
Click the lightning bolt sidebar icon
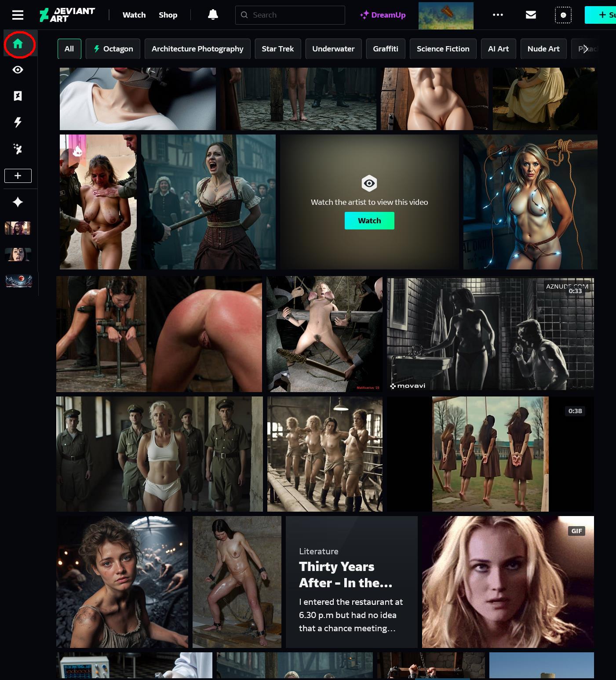[x=18, y=122]
